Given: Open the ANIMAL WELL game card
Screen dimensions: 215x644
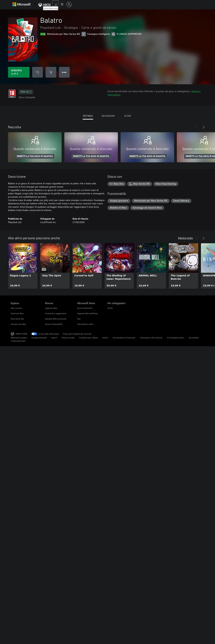Looking at the screenshot, I should coord(151,266).
